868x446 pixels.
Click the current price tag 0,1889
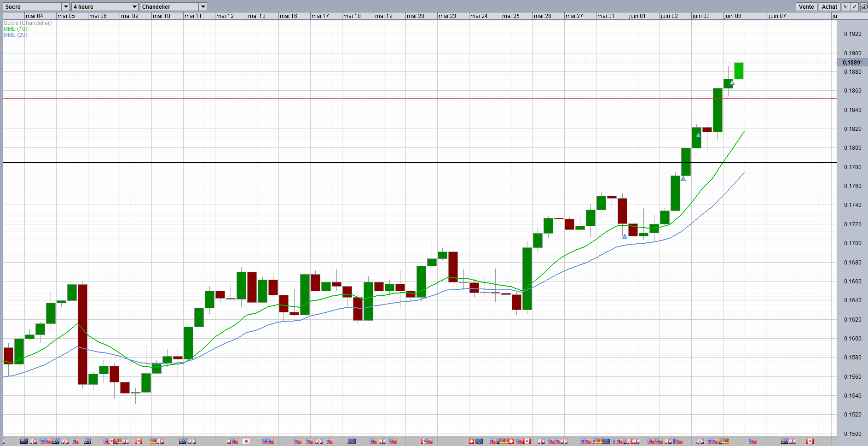(851, 62)
